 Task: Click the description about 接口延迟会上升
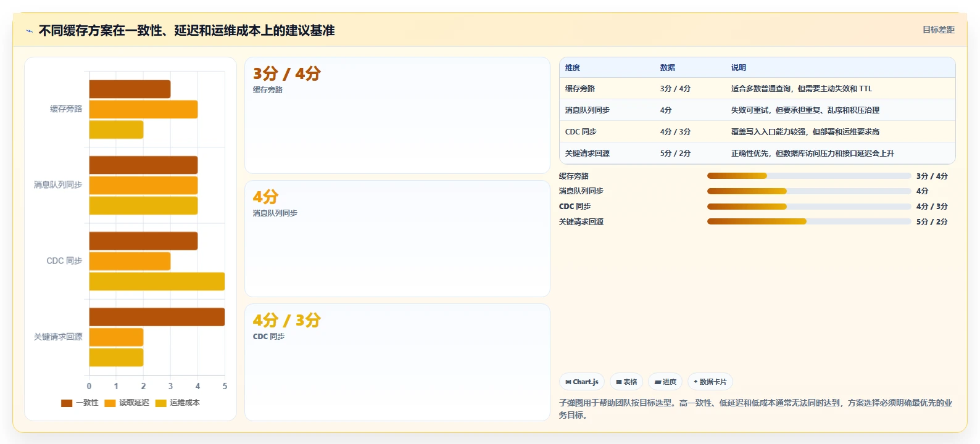point(813,154)
